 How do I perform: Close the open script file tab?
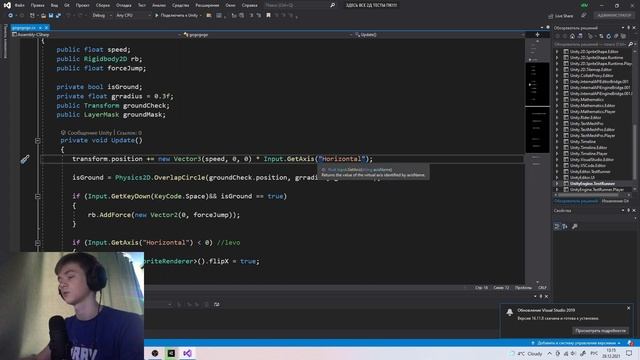47,28
